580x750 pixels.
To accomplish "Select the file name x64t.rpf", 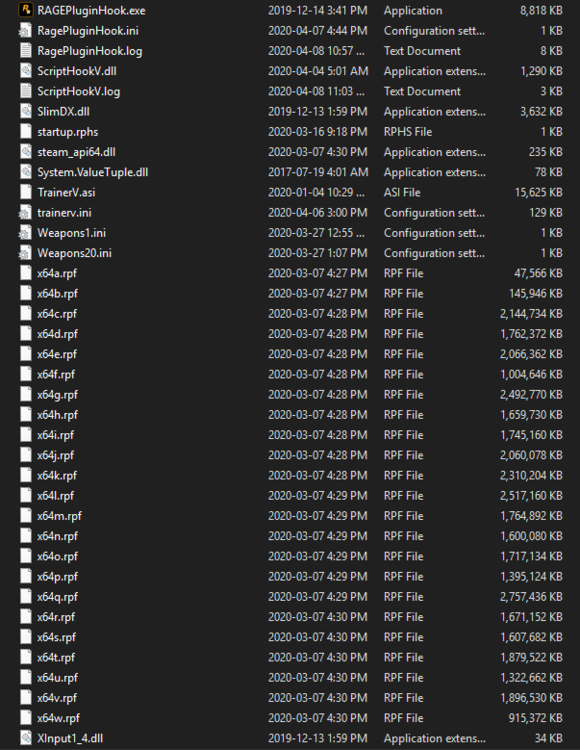I will (56, 657).
